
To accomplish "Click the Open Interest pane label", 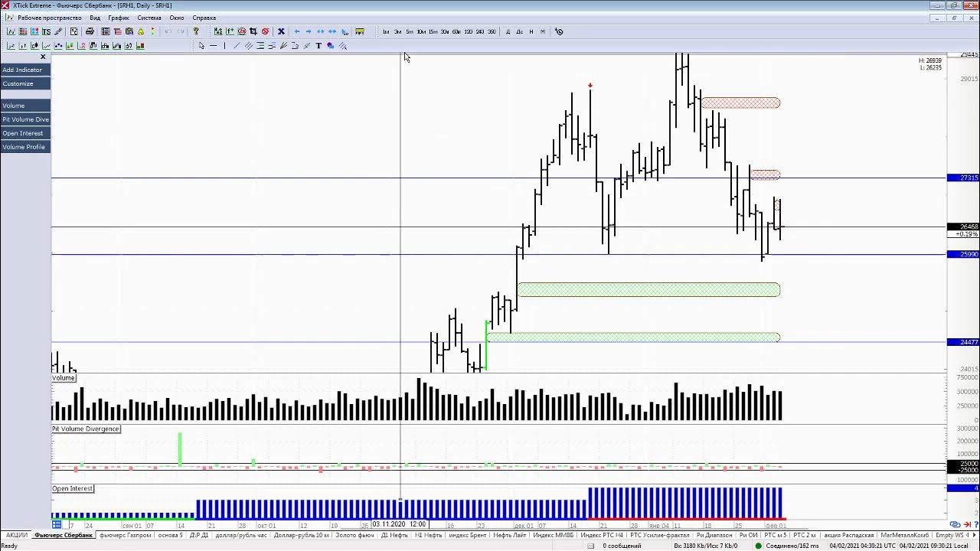I will pos(73,488).
